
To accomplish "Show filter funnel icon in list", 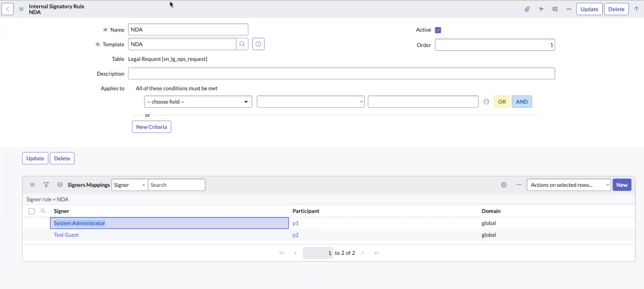I will point(46,185).
